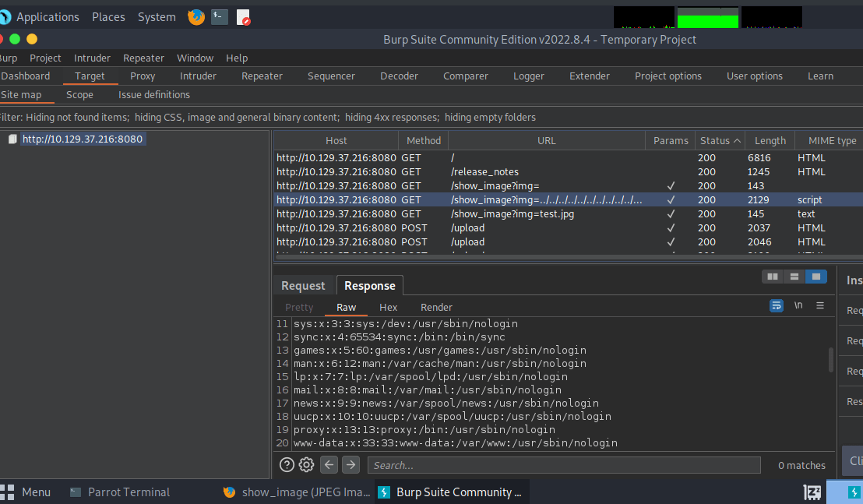Open the Issue definitions sub-tab
This screenshot has width=863, height=504.
pos(154,94)
